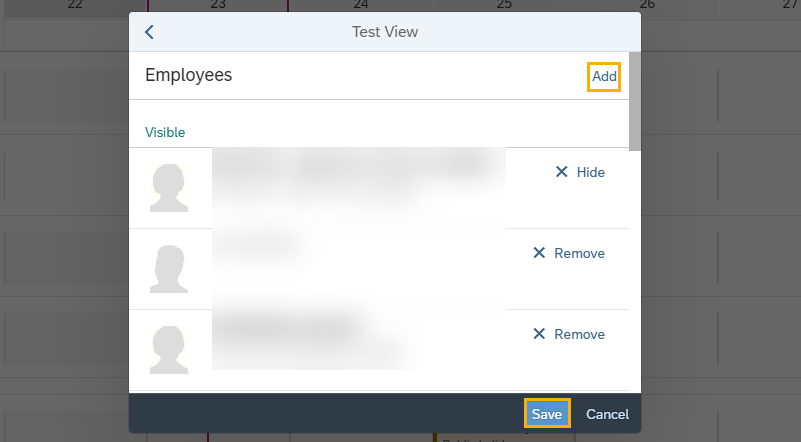This screenshot has width=801, height=442.
Task: Remove the third employee in the list
Action: (568, 334)
